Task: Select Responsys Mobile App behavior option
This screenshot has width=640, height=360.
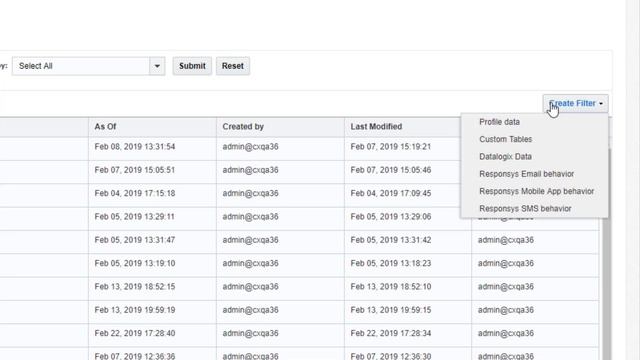Action: (536, 191)
